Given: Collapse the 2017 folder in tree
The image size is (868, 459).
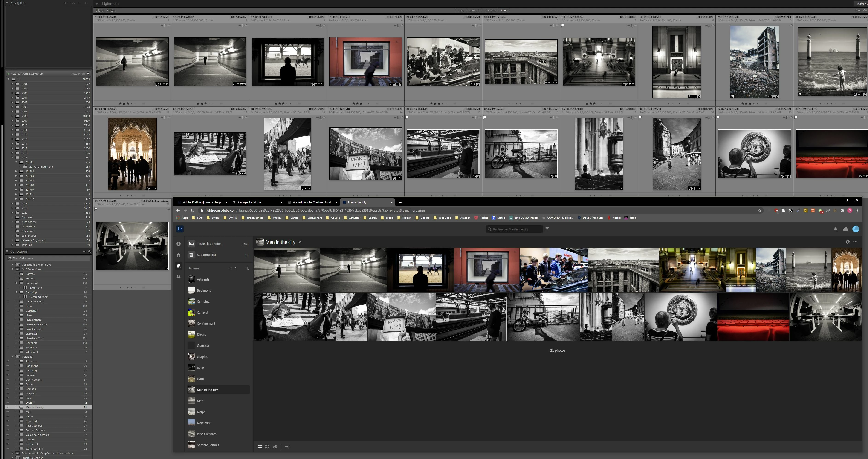Looking at the screenshot, I should (12, 158).
